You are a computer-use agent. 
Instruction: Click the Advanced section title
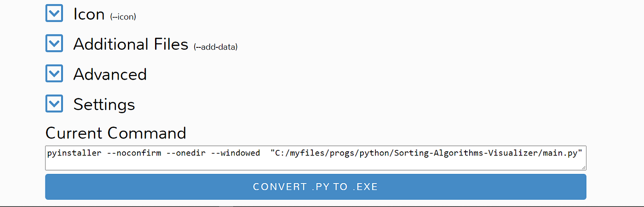pos(110,75)
